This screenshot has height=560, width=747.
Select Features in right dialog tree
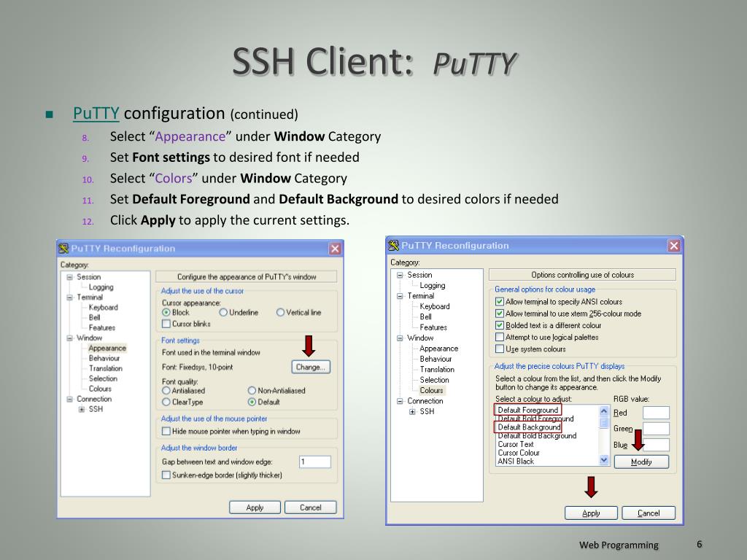coord(433,327)
